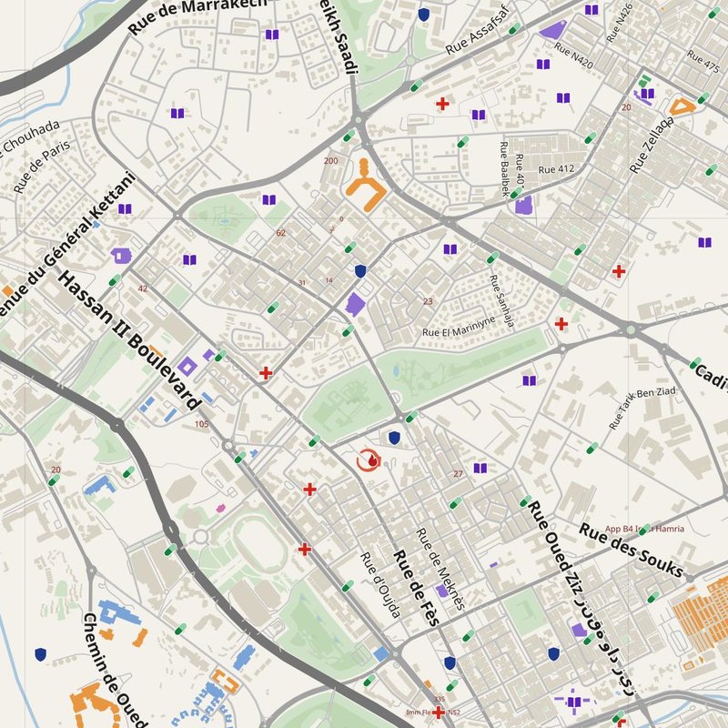The height and width of the screenshot is (728, 728).
Task: Select the Rue des Souks label
Action: 632,551
